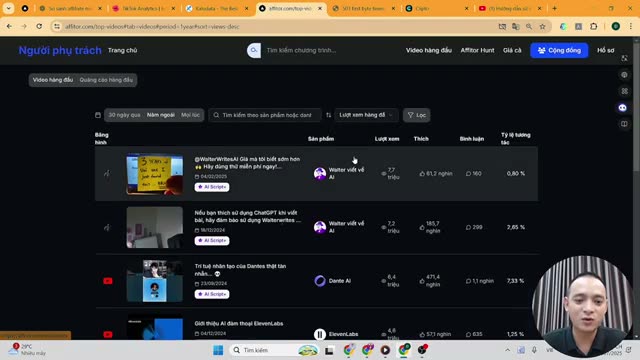Click the taskbar Tìm kiếm search box
Image resolution: width=640 pixels, height=360 pixels.
[275, 350]
